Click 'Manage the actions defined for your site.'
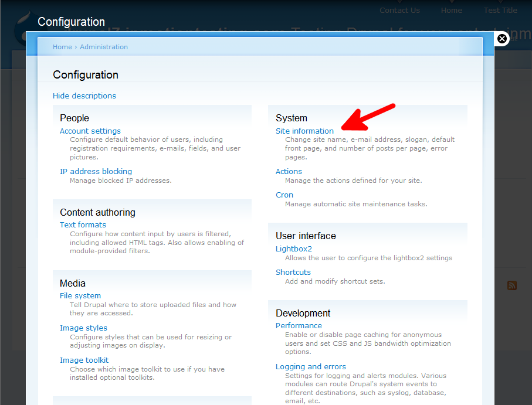Viewport: 532px width, 405px height. (x=354, y=181)
